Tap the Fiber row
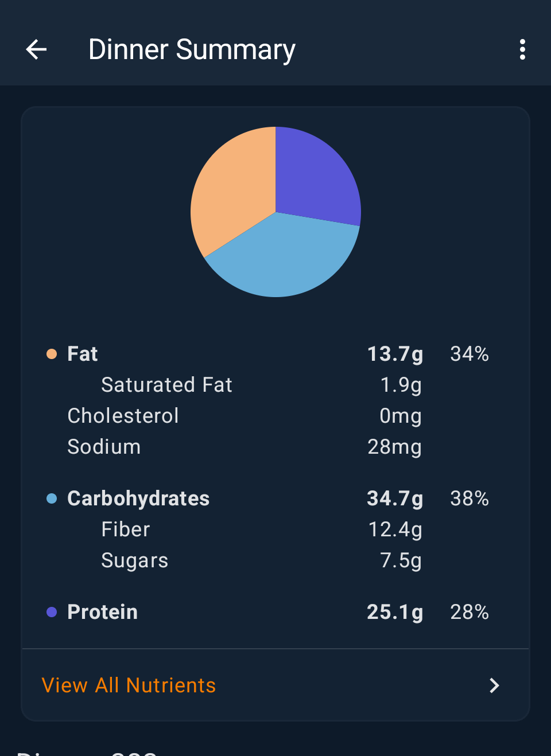This screenshot has width=551, height=756. click(126, 529)
